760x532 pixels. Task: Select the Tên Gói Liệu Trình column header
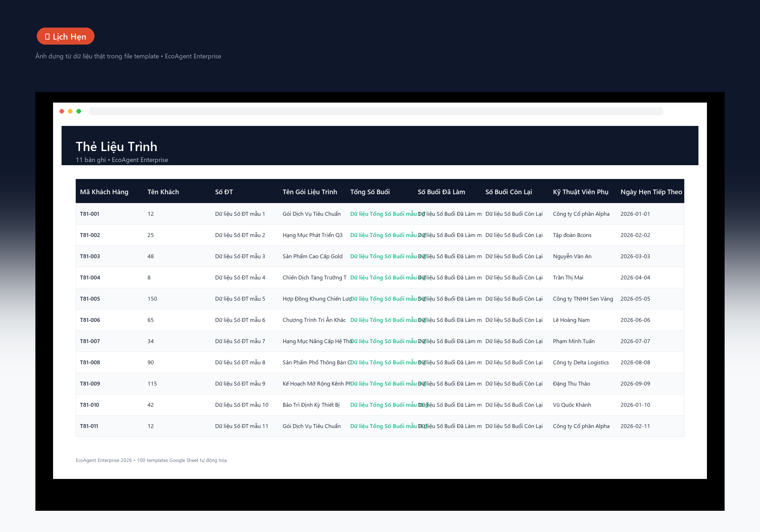310,192
